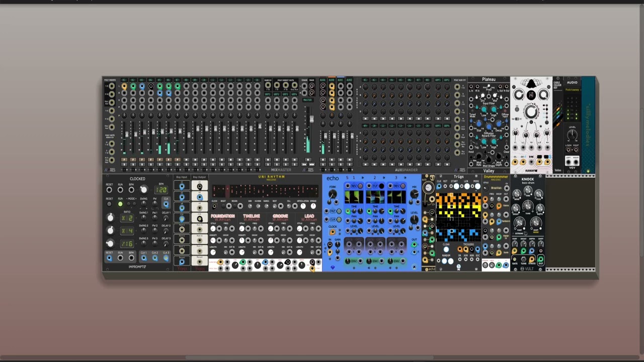Click the Audio module Level knob

coord(572,134)
